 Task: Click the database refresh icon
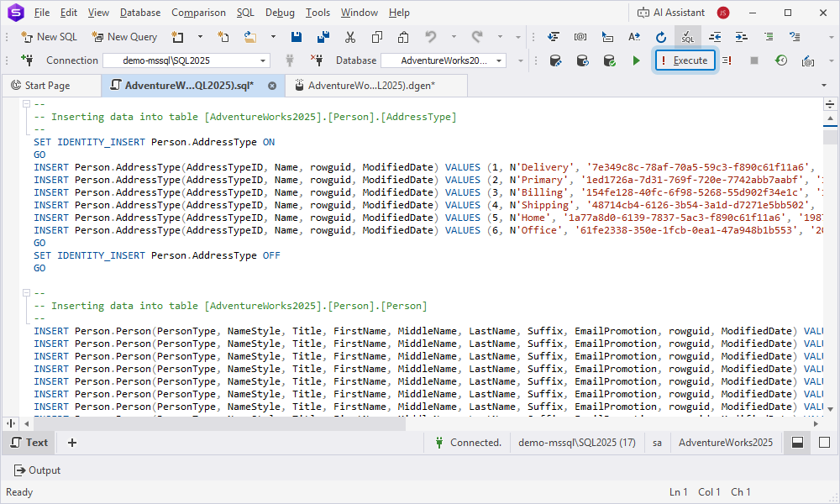tap(582, 60)
